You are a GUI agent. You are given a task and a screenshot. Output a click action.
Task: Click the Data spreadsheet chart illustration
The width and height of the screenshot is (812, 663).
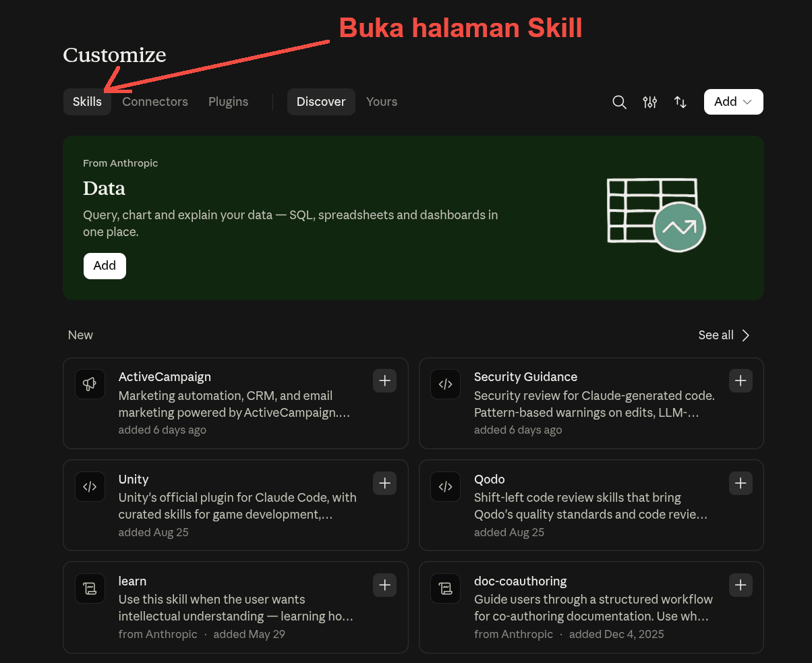(656, 214)
